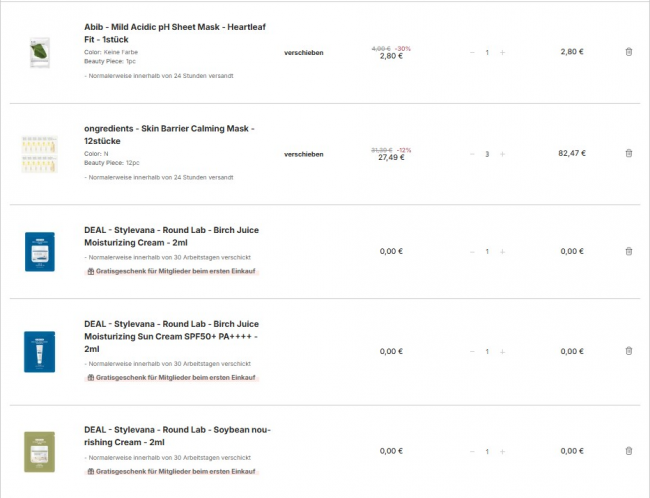
Task: Trash the Birch Juice Moisturizing Cream 2ml
Action: (x=628, y=251)
